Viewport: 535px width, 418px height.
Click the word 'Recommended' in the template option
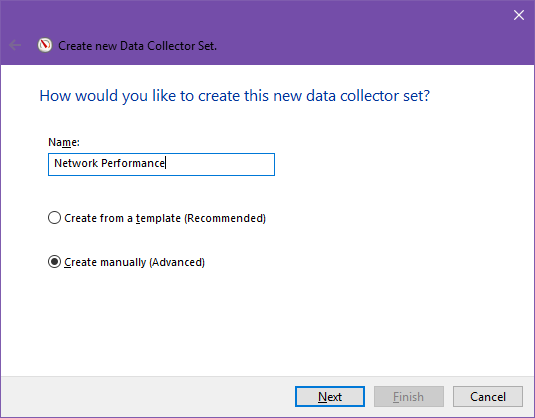point(225,218)
